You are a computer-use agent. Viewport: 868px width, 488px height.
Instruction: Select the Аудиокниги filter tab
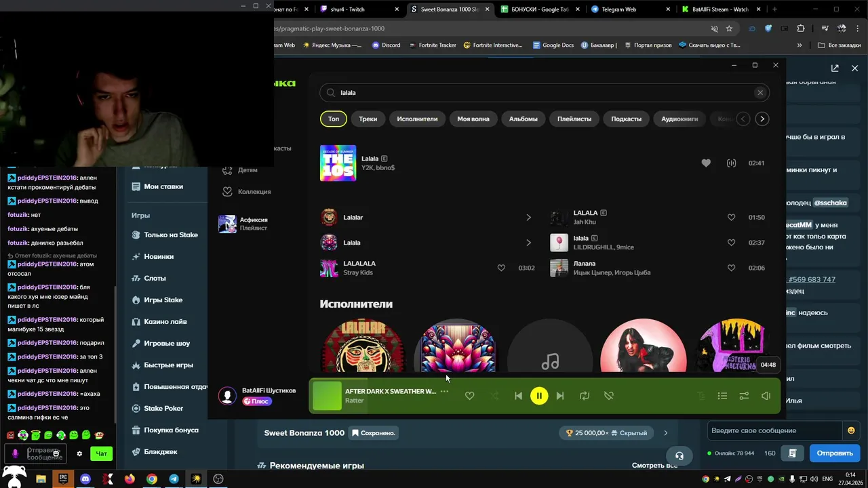(x=679, y=119)
